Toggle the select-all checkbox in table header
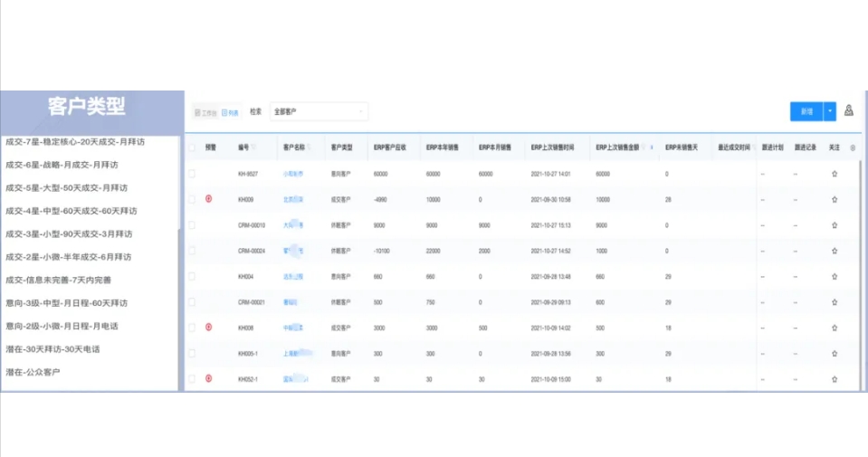 point(192,148)
